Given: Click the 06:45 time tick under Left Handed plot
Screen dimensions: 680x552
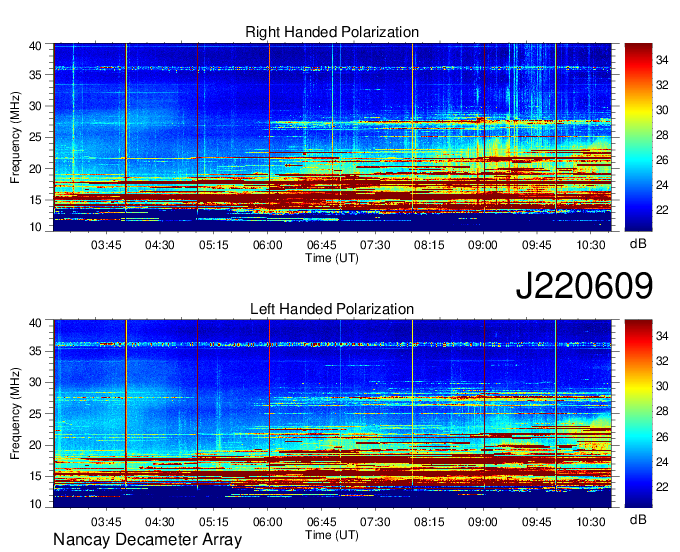Looking at the screenshot, I should pos(321,522).
